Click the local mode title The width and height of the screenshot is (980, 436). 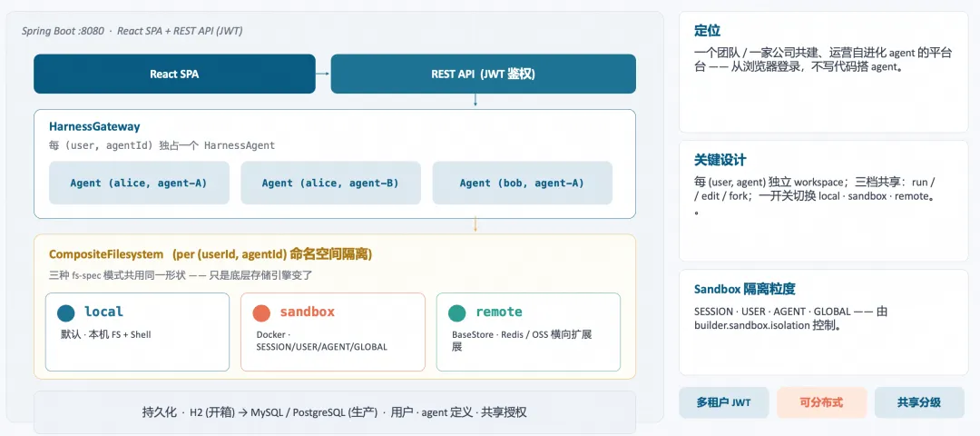[103, 312]
